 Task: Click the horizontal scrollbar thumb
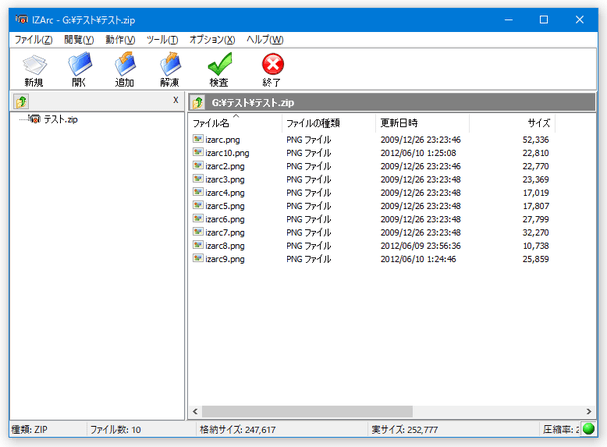[307, 411]
